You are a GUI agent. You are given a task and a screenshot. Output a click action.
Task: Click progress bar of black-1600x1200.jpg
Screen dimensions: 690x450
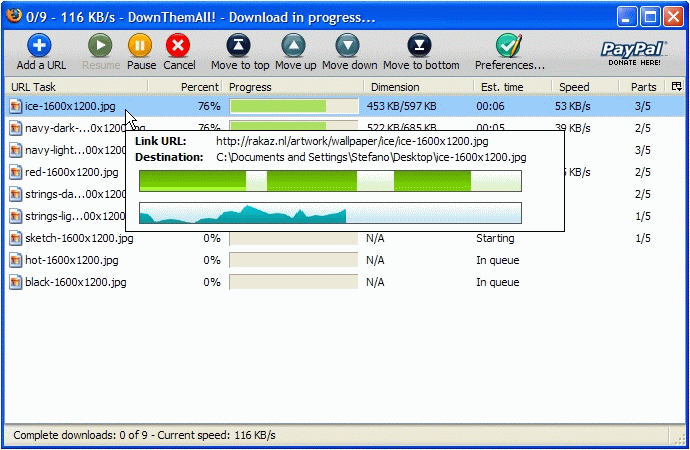(294, 282)
